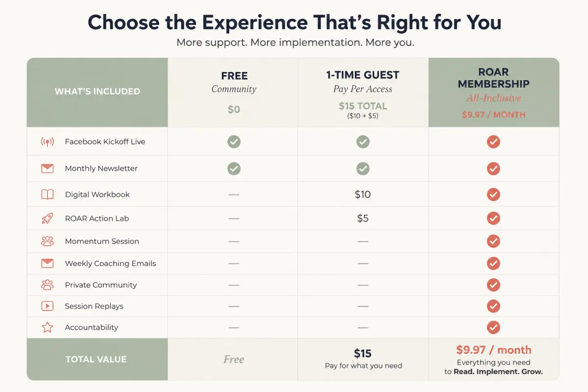Click the Private Community group icon
The width and height of the screenshot is (588, 392).
48,285
